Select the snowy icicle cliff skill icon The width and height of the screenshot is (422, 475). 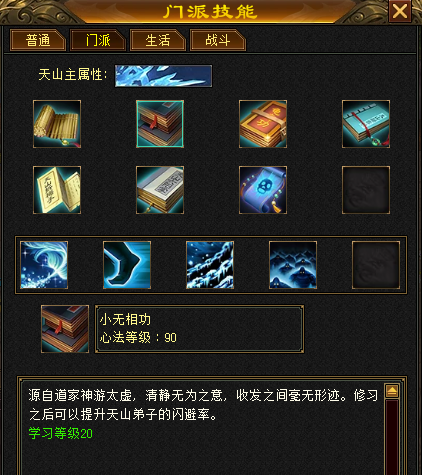(x=210, y=265)
